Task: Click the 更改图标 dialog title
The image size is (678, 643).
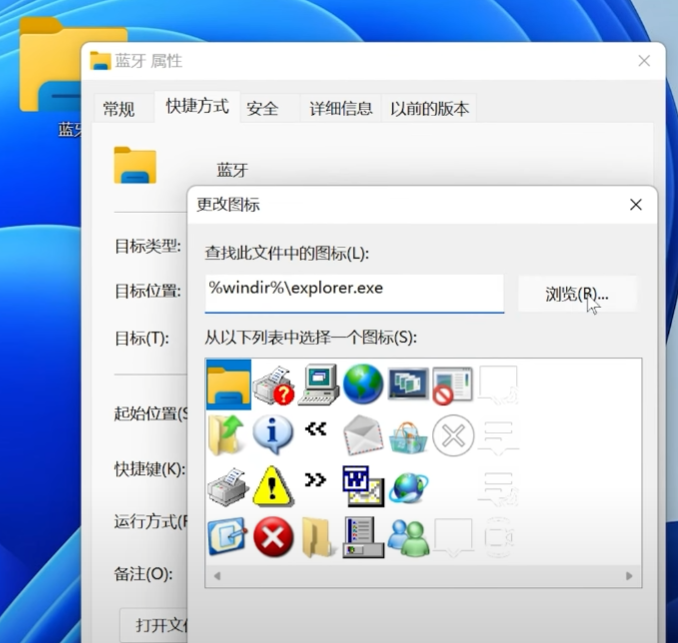Action: click(x=228, y=205)
